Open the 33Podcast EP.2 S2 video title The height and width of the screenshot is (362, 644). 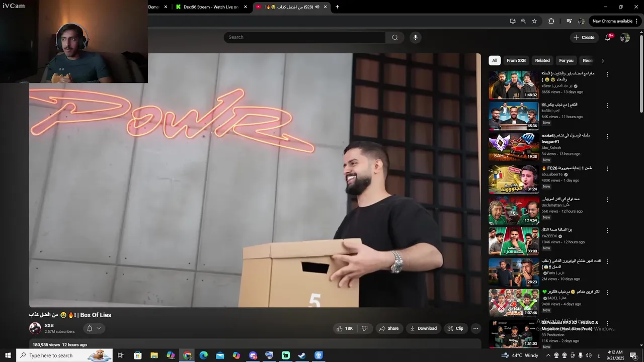570,325
